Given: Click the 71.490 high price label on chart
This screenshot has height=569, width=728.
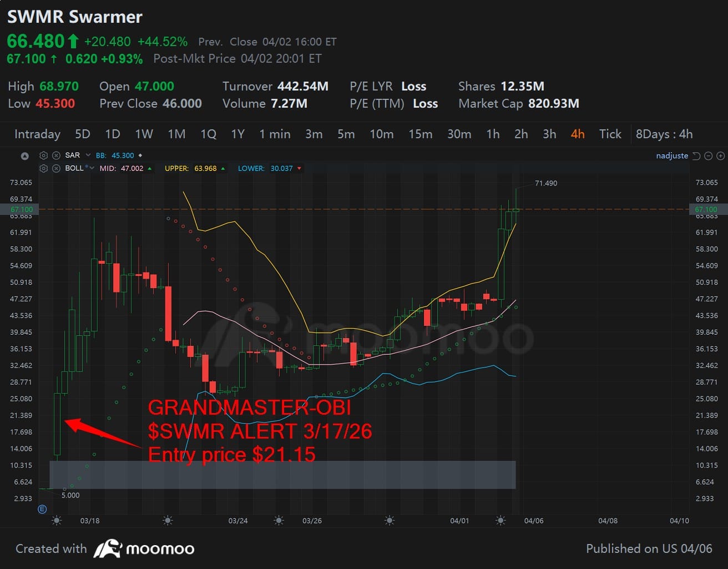Looking at the screenshot, I should point(546,183).
